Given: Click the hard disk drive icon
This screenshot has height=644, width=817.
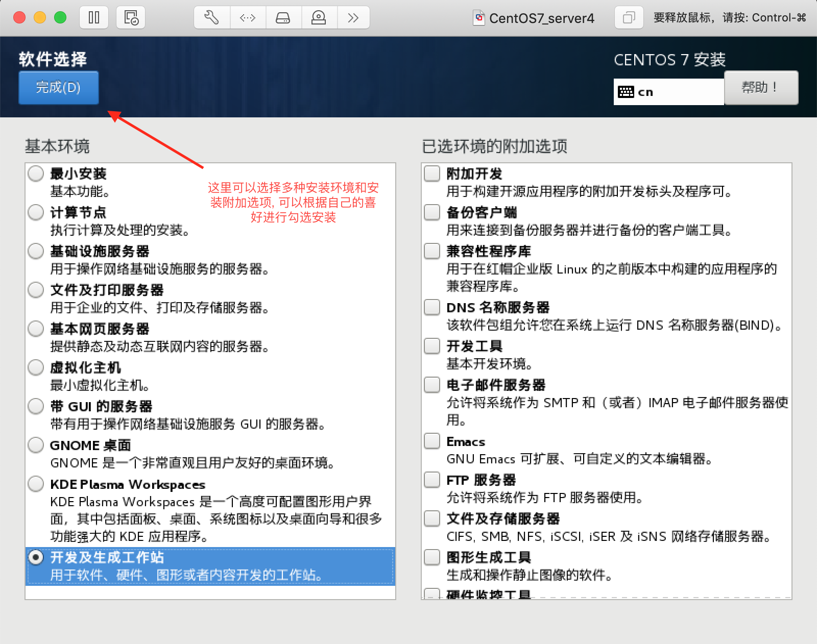Looking at the screenshot, I should click(x=283, y=18).
